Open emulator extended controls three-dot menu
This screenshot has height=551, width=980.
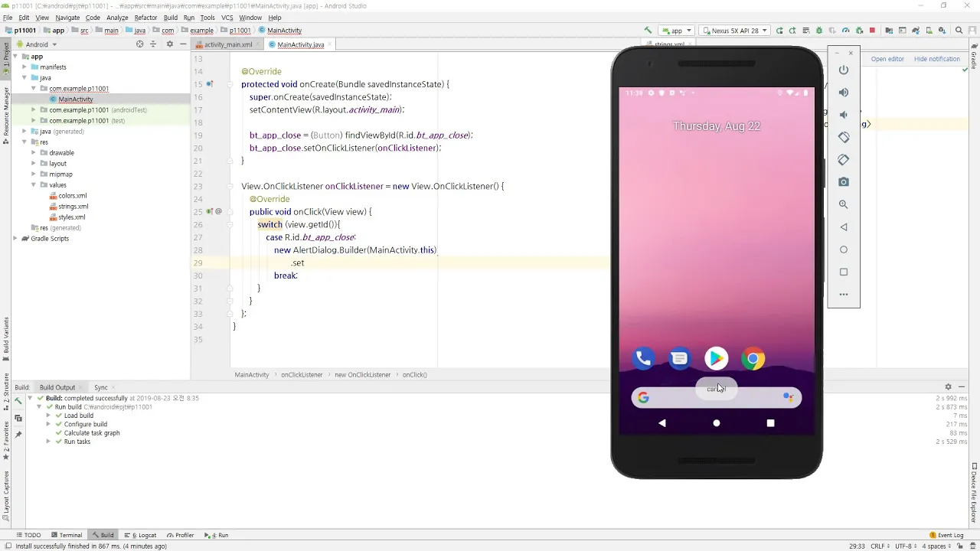tap(844, 294)
